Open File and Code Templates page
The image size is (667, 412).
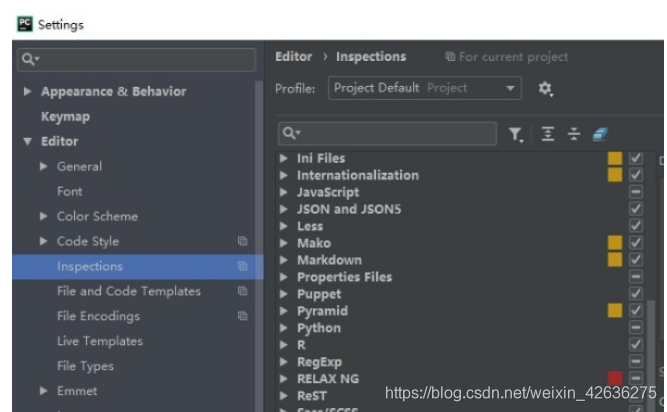pos(129,291)
